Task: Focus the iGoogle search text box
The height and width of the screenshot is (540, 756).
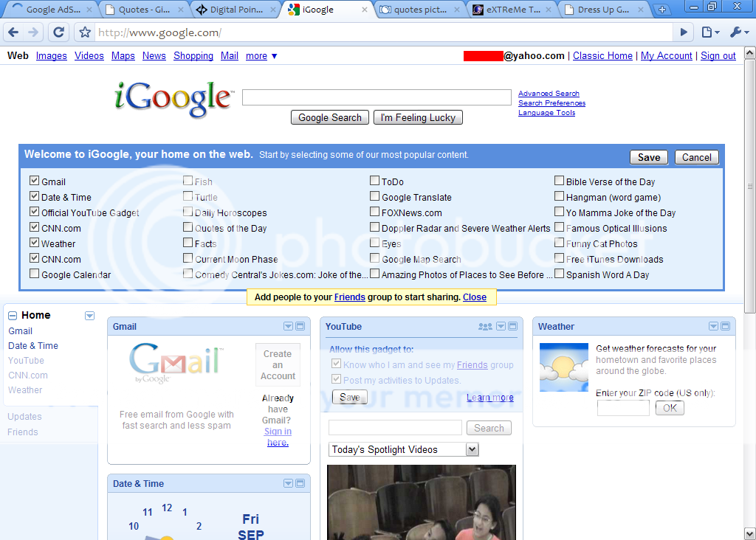Action: point(377,97)
